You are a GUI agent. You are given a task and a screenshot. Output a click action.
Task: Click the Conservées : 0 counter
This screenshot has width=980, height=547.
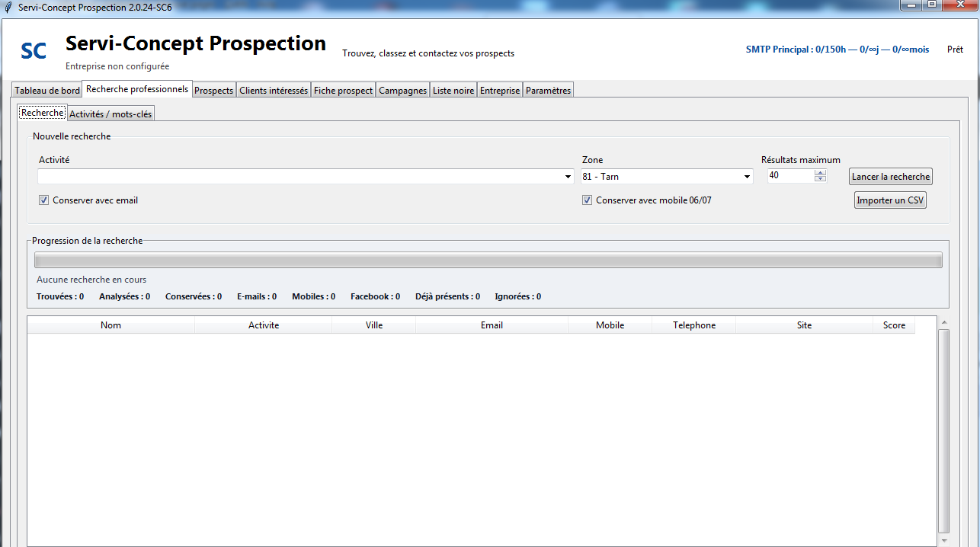[x=194, y=296]
